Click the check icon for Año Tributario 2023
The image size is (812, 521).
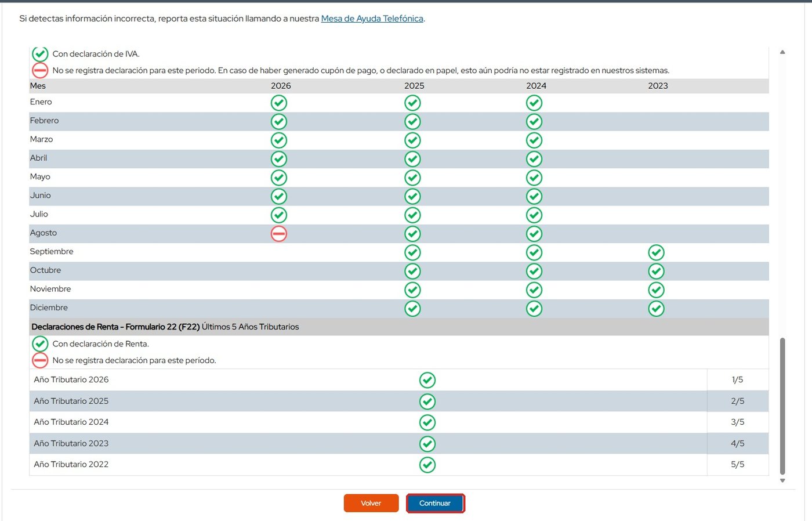tap(427, 444)
